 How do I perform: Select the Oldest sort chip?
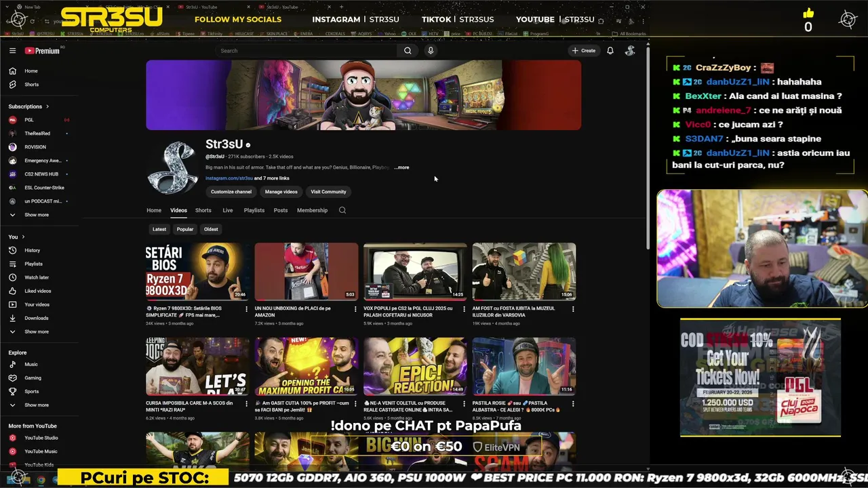[211, 229]
